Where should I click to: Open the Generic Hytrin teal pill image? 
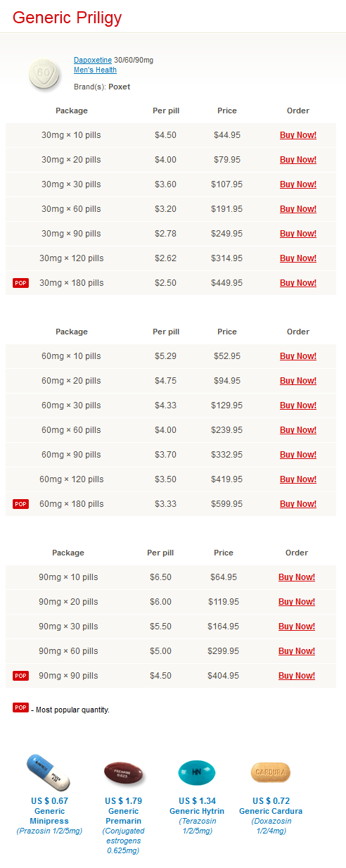click(196, 773)
